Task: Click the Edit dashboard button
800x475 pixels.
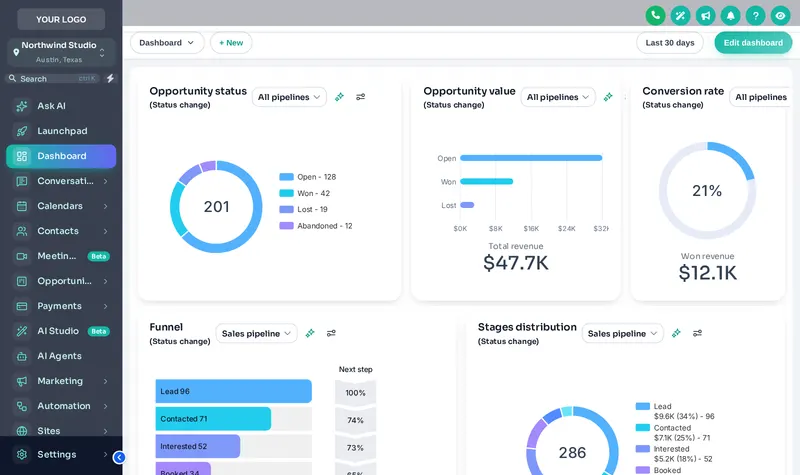Action: tap(753, 43)
